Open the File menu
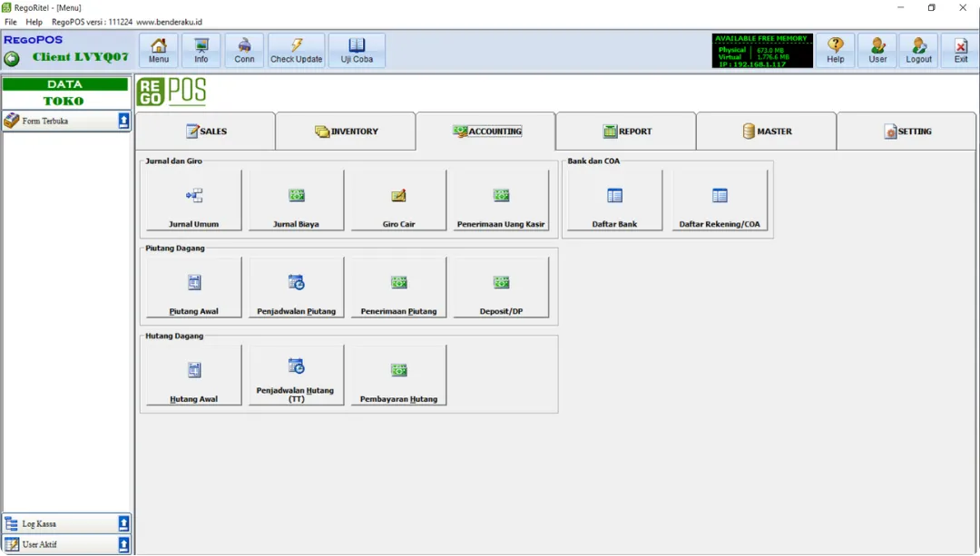This screenshot has width=980, height=556. point(11,22)
